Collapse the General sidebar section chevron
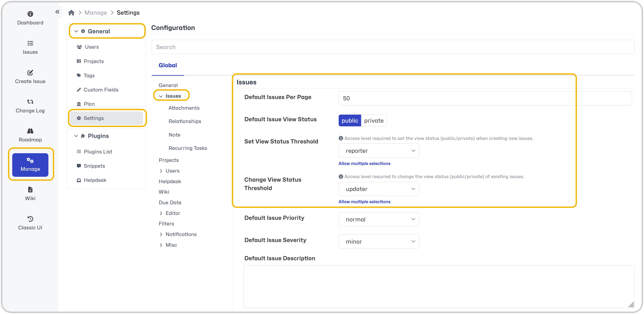 [x=76, y=31]
